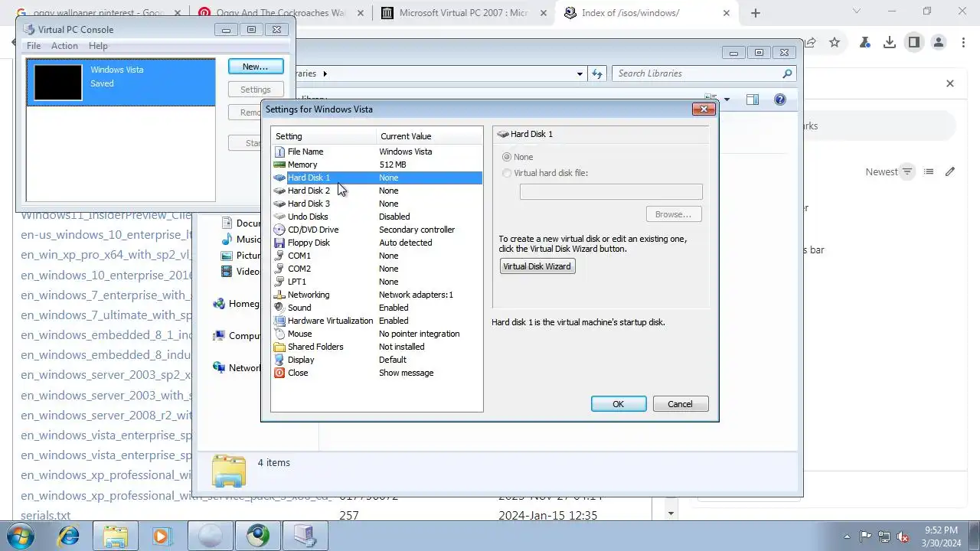Viewport: 980px width, 551px height.
Task: Select the LPT1 port icon
Action: 279,282
